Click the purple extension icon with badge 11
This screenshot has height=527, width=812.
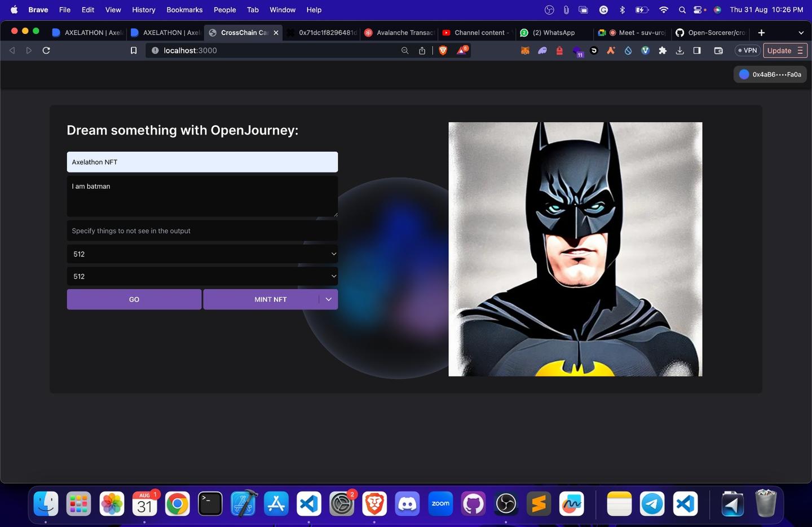(577, 51)
